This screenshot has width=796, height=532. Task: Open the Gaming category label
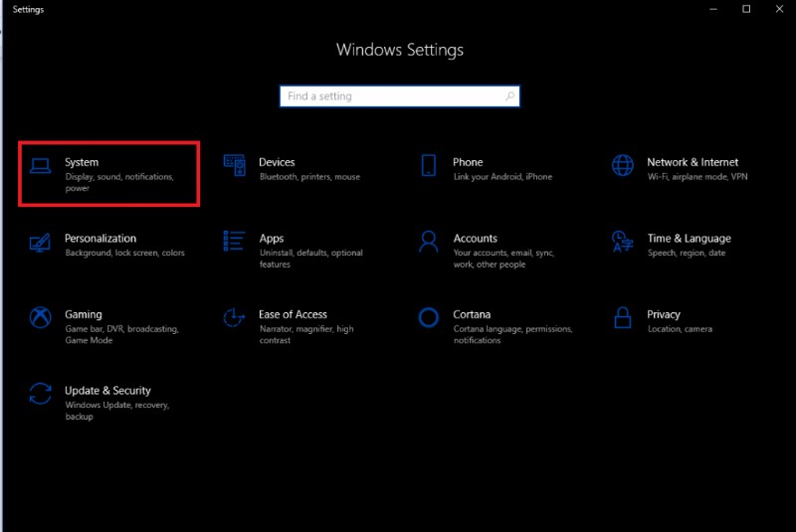coord(84,315)
